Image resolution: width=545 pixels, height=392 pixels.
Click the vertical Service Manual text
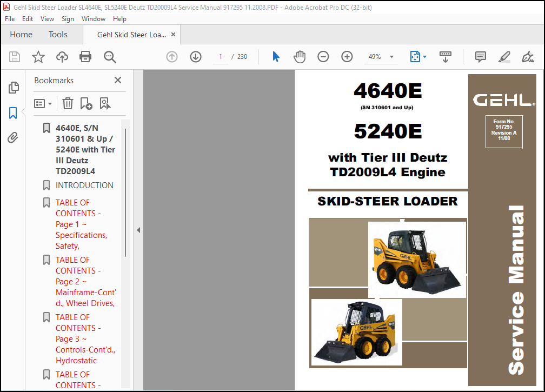[x=516, y=290]
